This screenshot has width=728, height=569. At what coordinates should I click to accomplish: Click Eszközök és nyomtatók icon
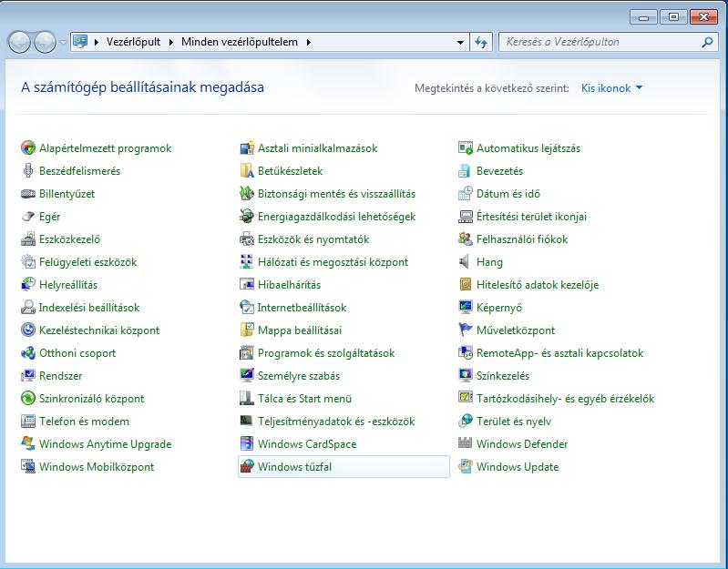pyautogui.click(x=247, y=239)
